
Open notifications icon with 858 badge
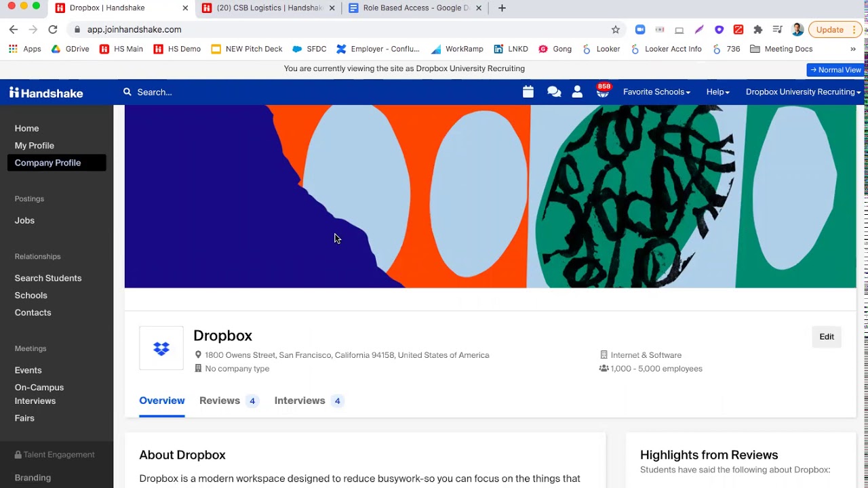pos(603,91)
